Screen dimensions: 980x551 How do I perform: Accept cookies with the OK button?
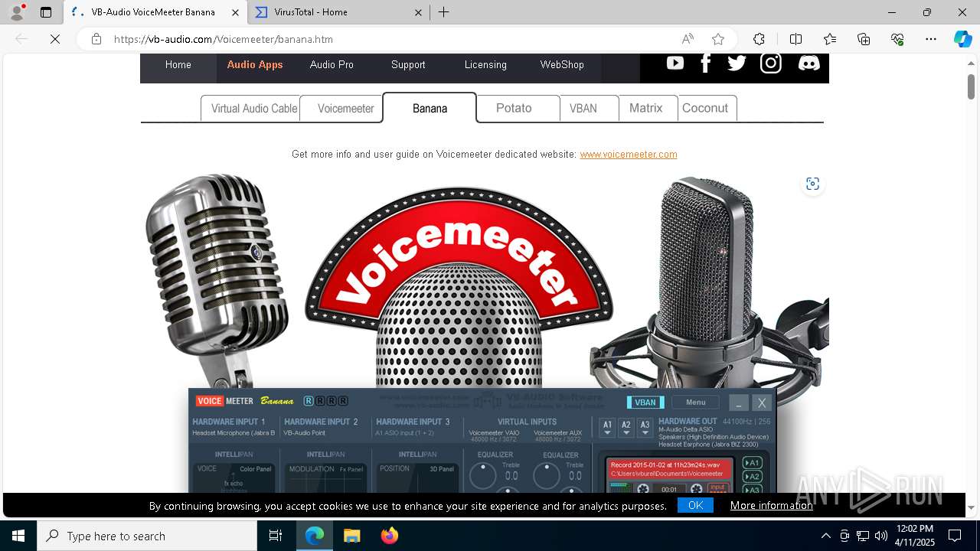695,505
